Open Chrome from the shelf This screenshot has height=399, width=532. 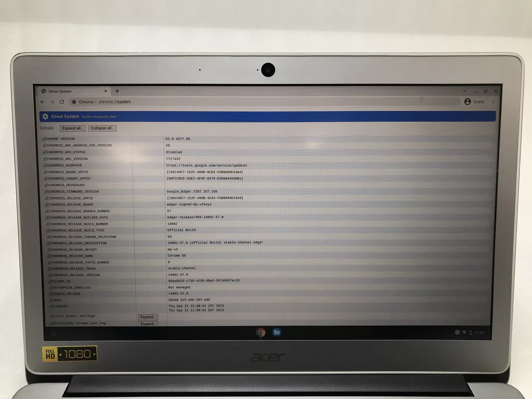pyautogui.click(x=261, y=332)
